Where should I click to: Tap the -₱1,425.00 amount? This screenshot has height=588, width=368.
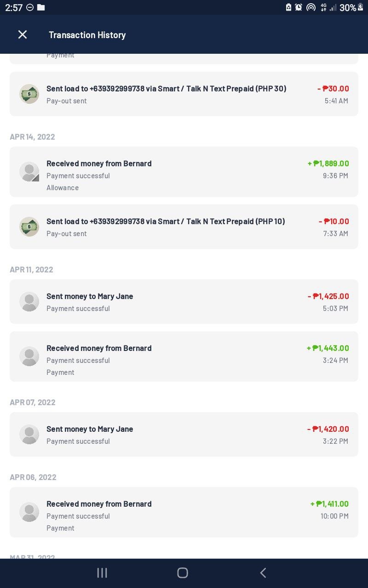(328, 296)
